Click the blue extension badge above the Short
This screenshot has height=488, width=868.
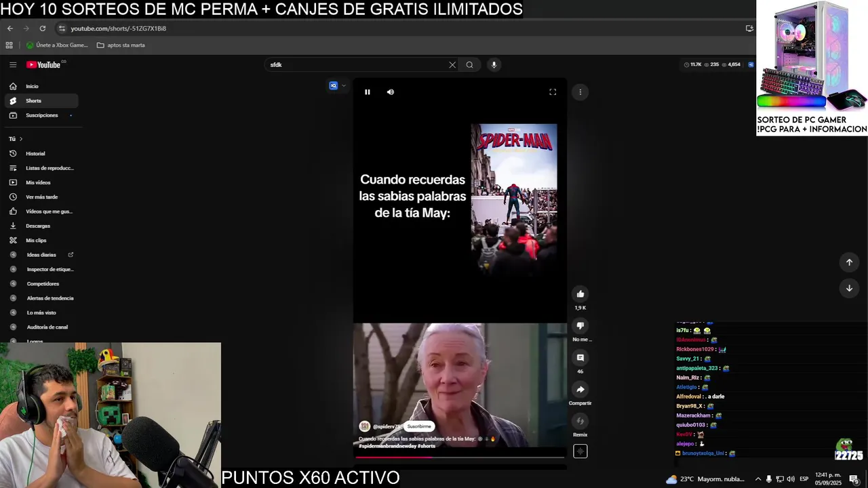[334, 86]
